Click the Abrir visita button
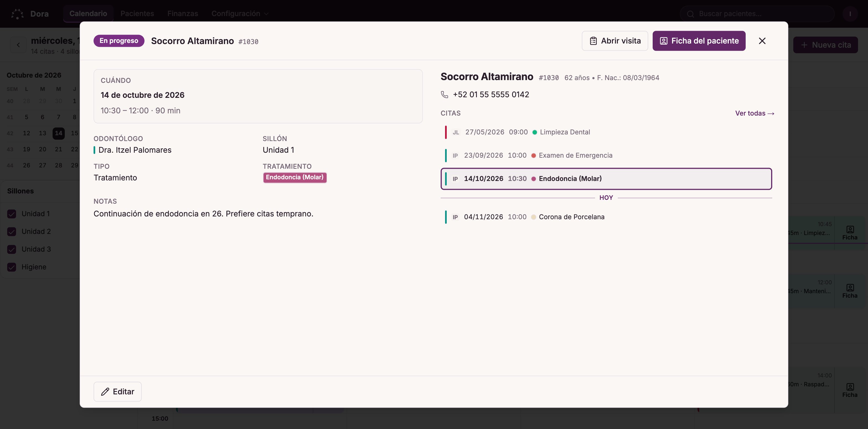Image resolution: width=868 pixels, height=429 pixels. (x=615, y=41)
